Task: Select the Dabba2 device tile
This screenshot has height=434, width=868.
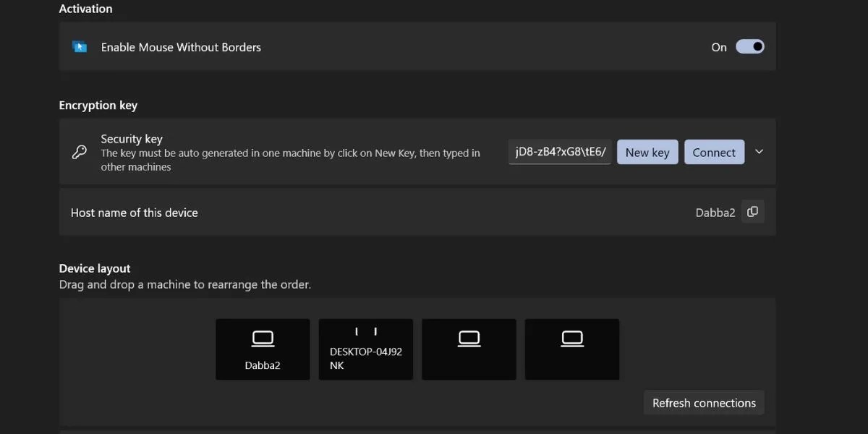Action: pyautogui.click(x=263, y=349)
